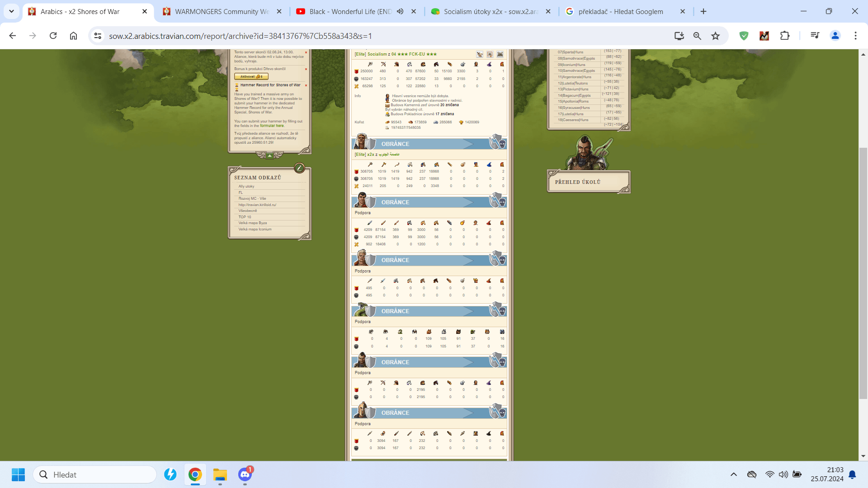Screen dimensions: 868x488
Task: Click first defender's casualties skull-shield icon
Action: 498,142
